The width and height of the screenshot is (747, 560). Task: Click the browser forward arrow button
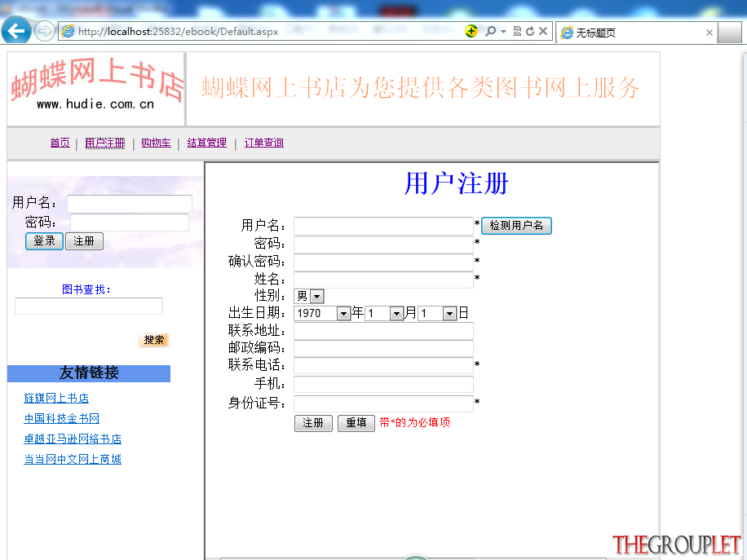(x=44, y=32)
